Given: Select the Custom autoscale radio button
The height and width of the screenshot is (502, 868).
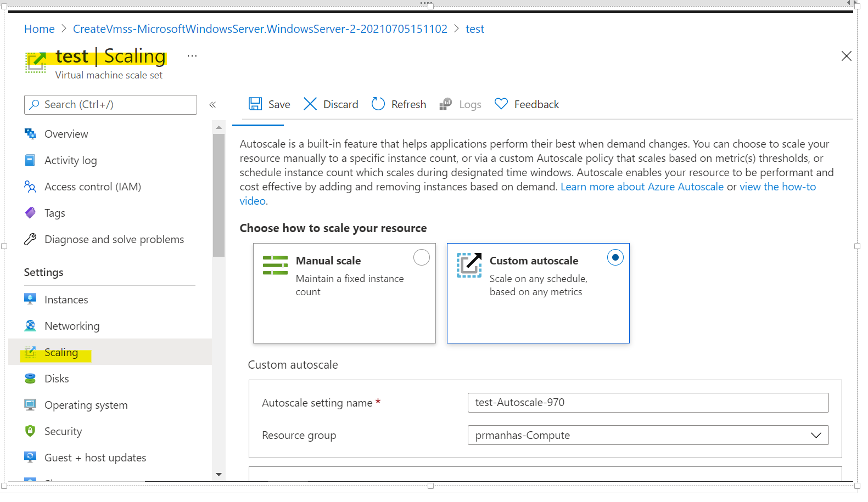Looking at the screenshot, I should [x=615, y=257].
